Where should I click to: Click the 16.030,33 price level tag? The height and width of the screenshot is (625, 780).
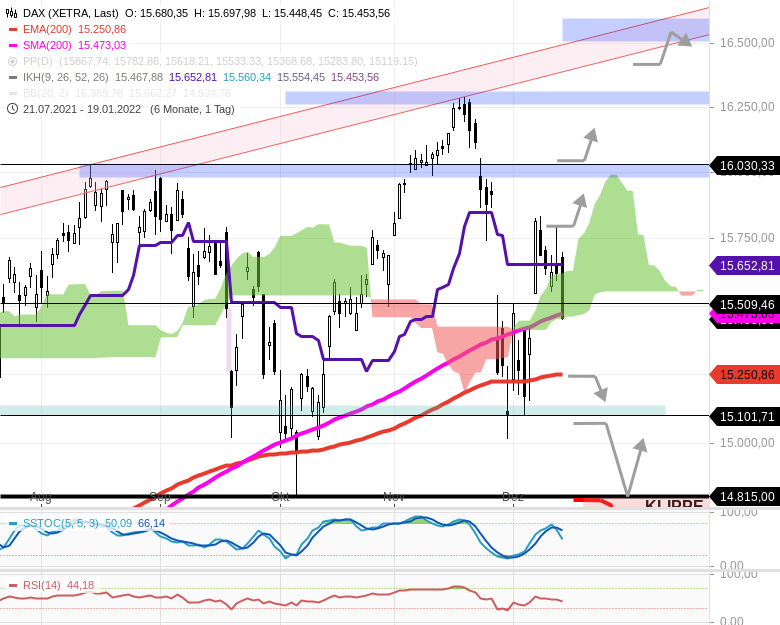tap(745, 166)
